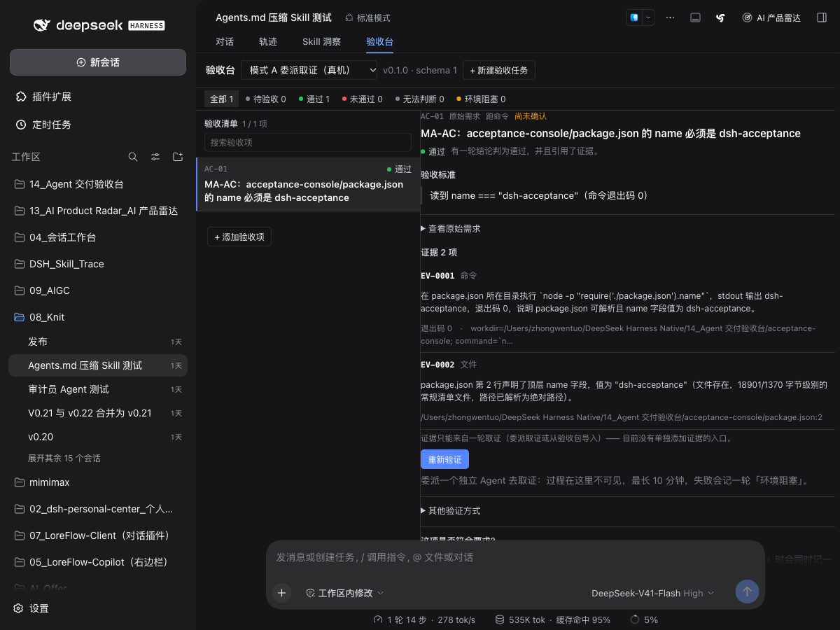The image size is (840, 630).
Task: Click the 标准模式 mode indicator
Action: click(368, 17)
